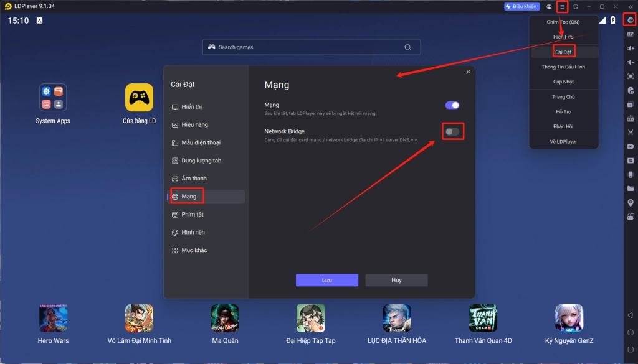Screen dimensions: 638x364
Task: Open the Phím tắt settings section
Action: tap(193, 215)
